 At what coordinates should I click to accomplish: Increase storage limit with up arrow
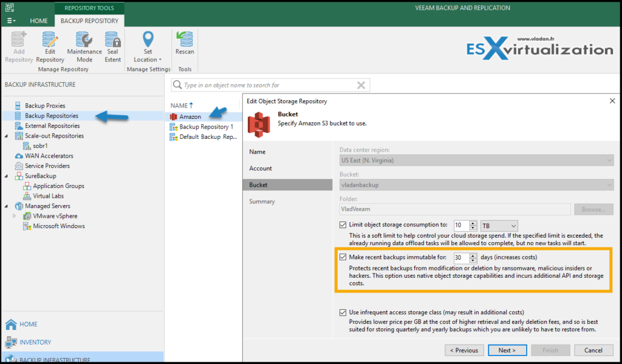click(473, 223)
